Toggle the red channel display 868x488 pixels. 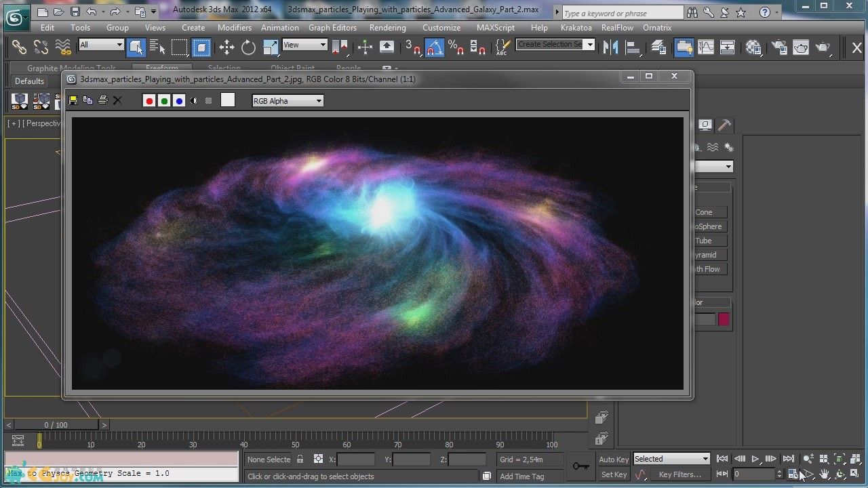pos(149,101)
